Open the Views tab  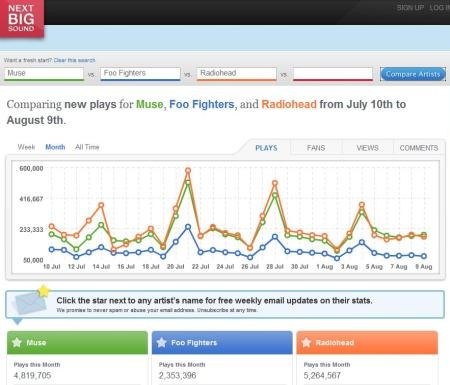(x=367, y=148)
